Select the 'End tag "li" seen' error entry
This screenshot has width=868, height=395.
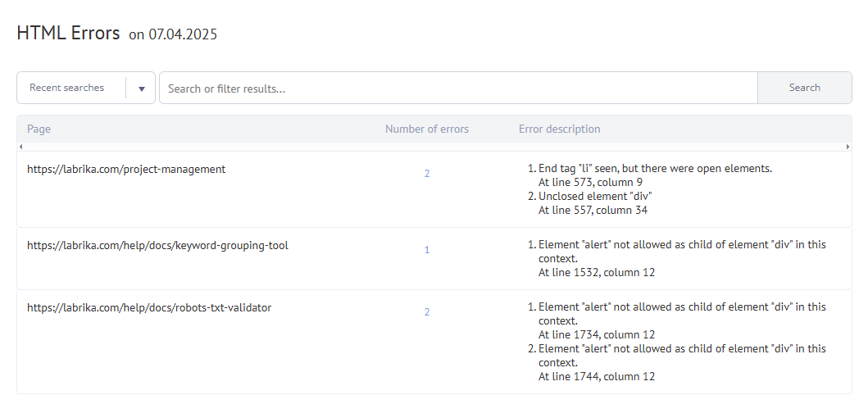tap(654, 169)
